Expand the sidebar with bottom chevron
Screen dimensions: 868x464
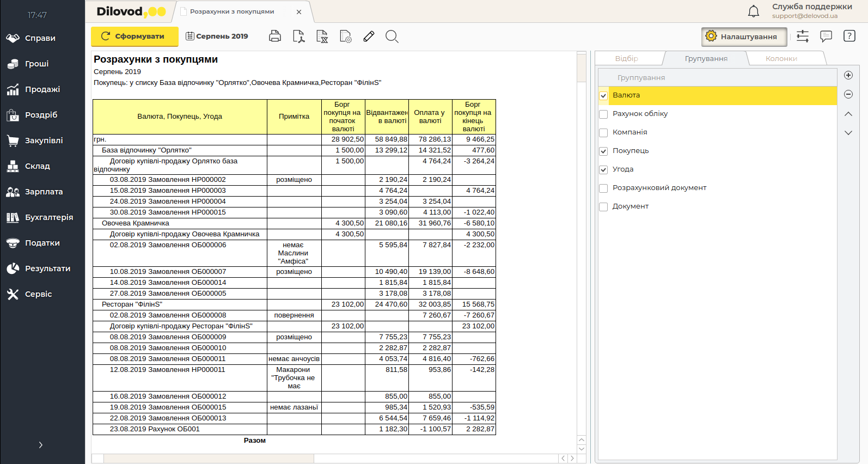click(x=41, y=445)
